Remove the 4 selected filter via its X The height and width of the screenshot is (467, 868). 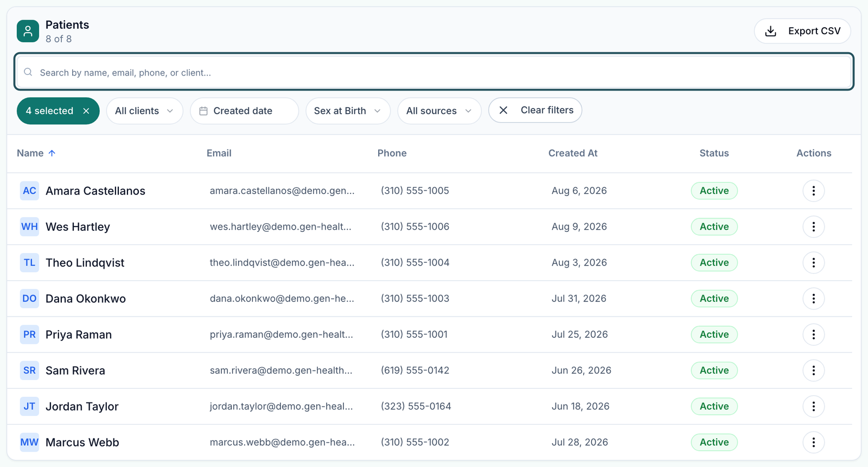click(x=86, y=111)
